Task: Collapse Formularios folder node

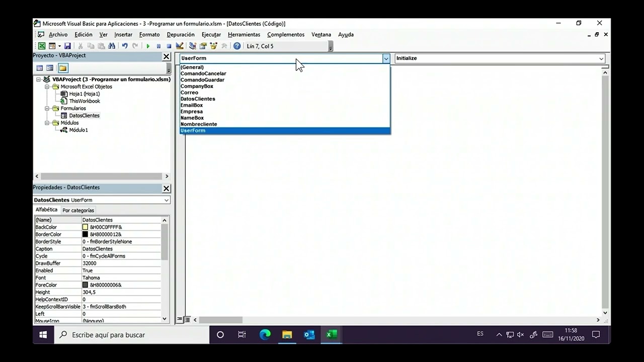Action: [47, 108]
